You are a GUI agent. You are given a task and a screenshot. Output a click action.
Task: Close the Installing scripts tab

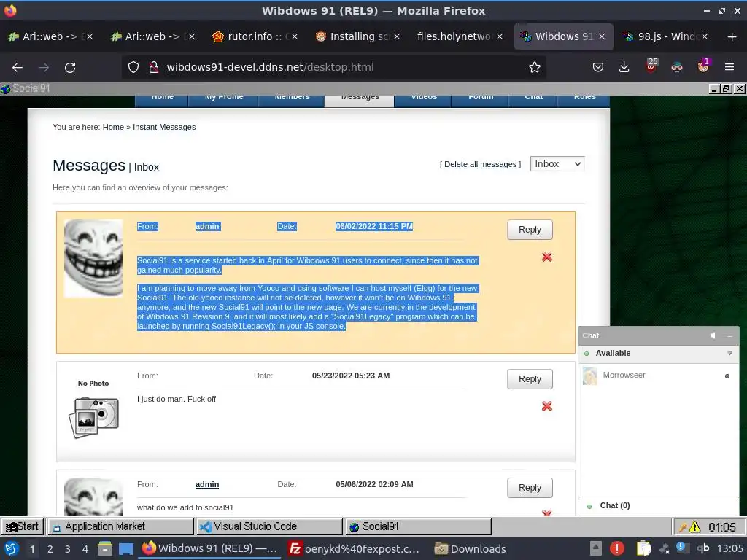point(397,36)
